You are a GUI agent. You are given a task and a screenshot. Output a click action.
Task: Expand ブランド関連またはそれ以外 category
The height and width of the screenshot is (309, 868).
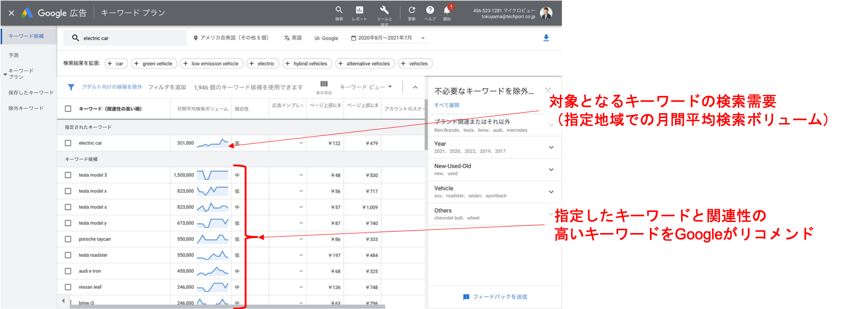click(x=551, y=125)
